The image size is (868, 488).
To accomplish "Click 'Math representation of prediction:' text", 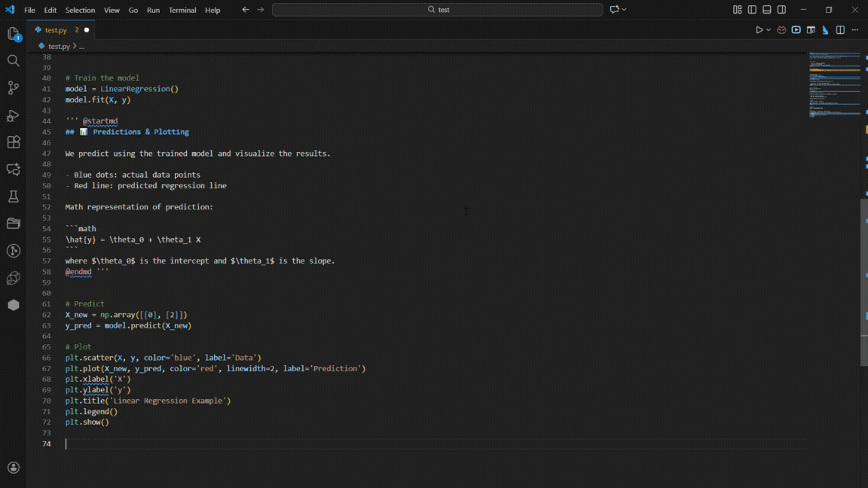I will [139, 207].
